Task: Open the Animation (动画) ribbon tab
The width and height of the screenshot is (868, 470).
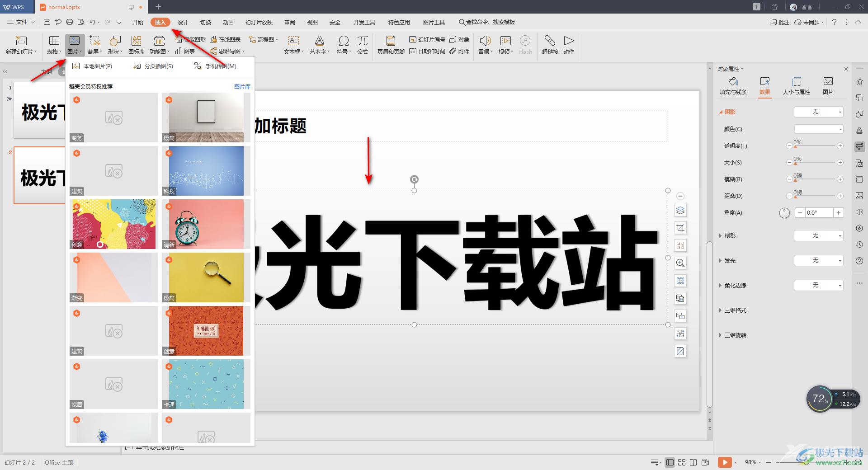Action: coord(228,22)
